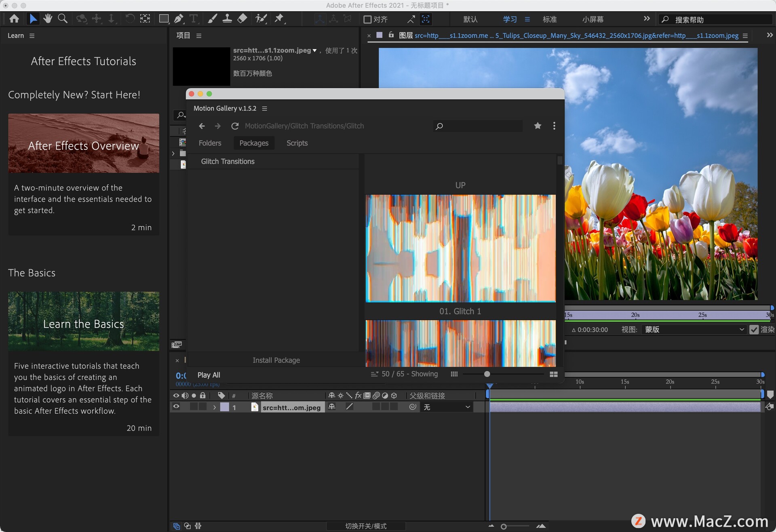This screenshot has width=776, height=532.
Task: Toggle the 渲染 render checkbox
Action: point(754,330)
